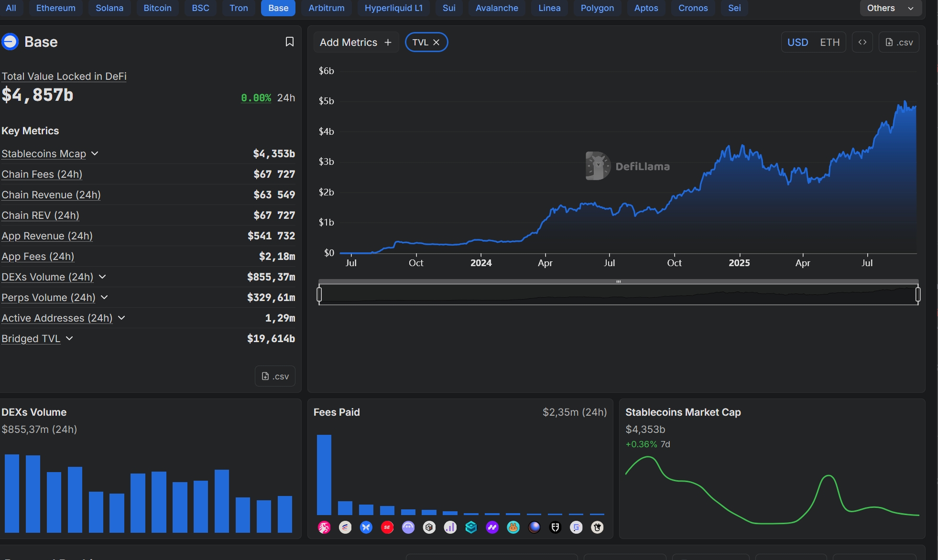Click Add Metrics button
Viewport: 938px width, 560px height.
[x=355, y=42]
